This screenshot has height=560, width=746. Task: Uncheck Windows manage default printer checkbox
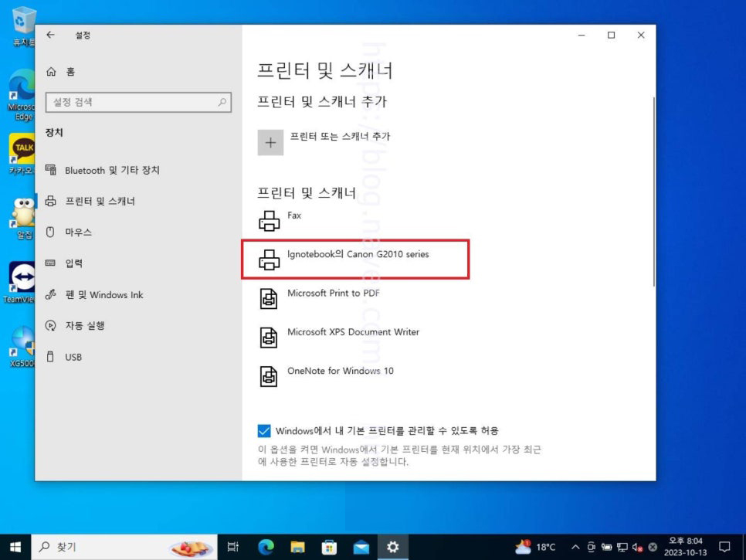point(264,430)
